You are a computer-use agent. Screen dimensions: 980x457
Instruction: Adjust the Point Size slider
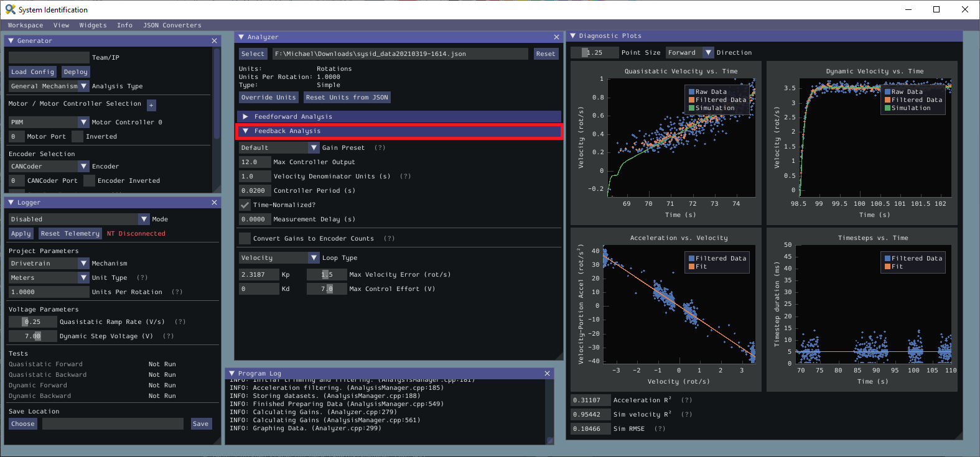click(594, 53)
